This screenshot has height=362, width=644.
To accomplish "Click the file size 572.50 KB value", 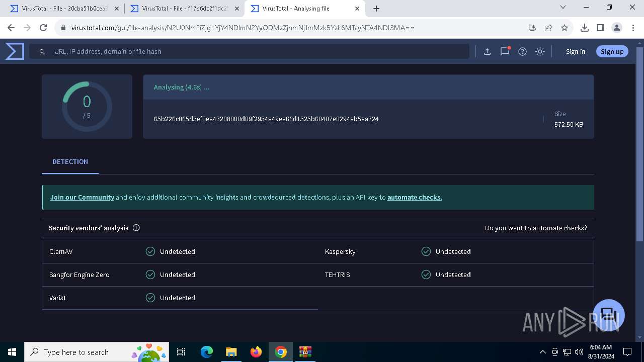I will [x=569, y=124].
